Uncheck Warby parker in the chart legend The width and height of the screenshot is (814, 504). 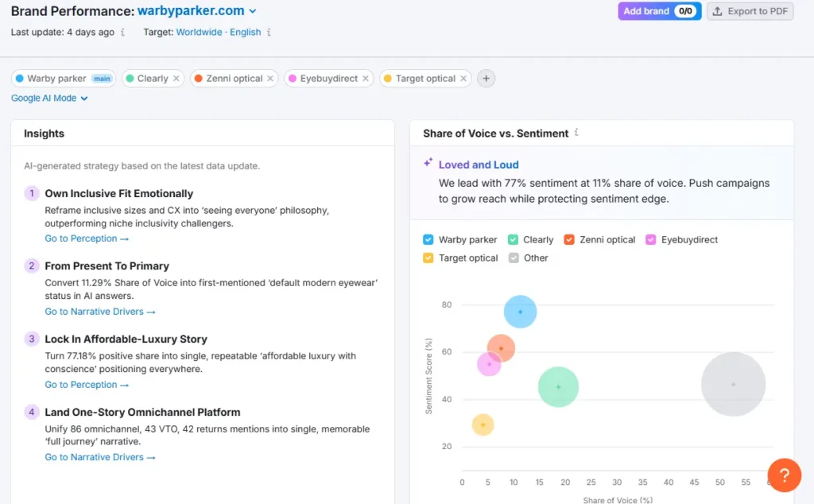428,238
